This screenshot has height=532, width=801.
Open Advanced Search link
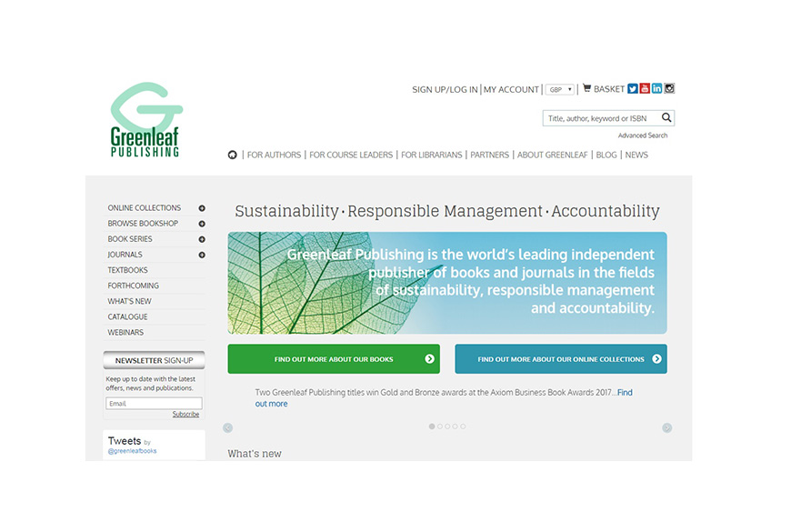point(643,136)
